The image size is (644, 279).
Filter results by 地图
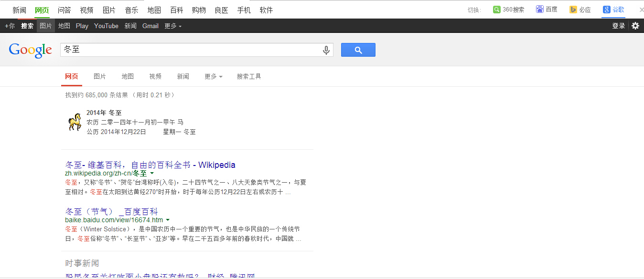point(128,76)
